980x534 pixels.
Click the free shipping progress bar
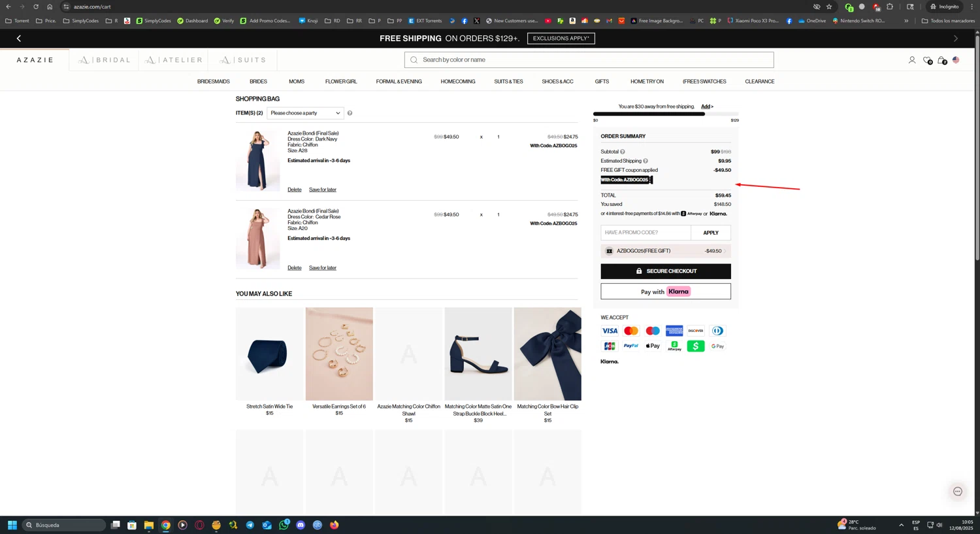pyautogui.click(x=666, y=114)
